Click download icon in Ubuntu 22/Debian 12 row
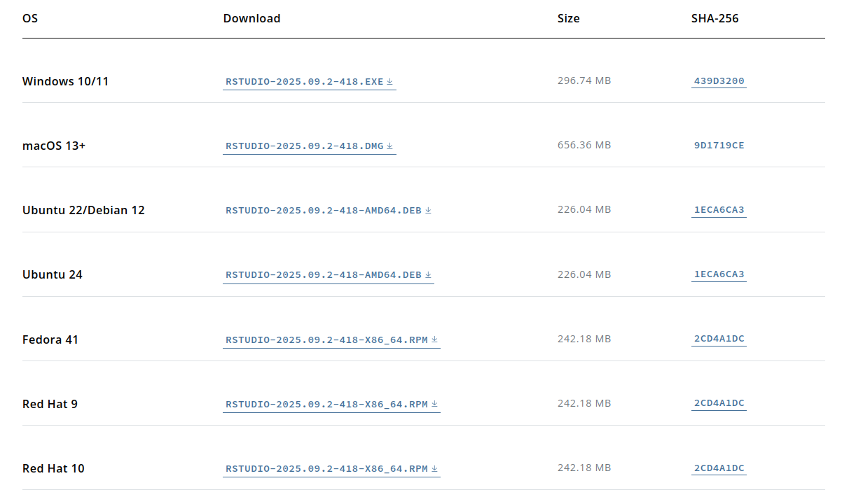Image resolution: width=842 pixels, height=504 pixels. click(x=428, y=211)
